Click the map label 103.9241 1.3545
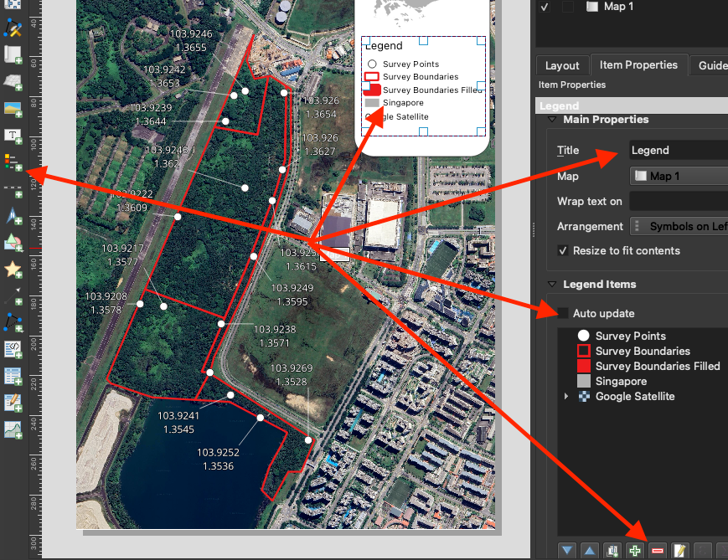The height and width of the screenshot is (560, 728). click(178, 422)
